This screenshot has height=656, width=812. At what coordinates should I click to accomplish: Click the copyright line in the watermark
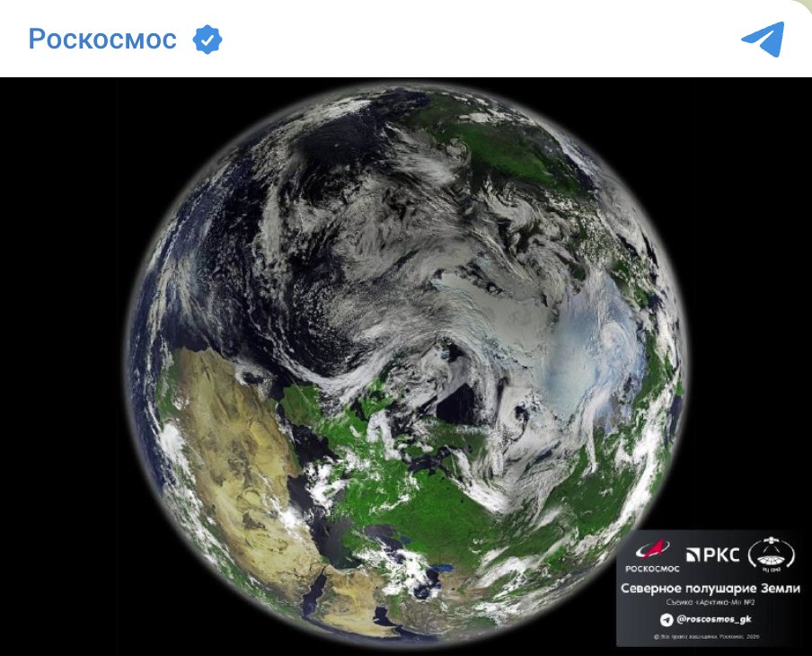point(706,637)
